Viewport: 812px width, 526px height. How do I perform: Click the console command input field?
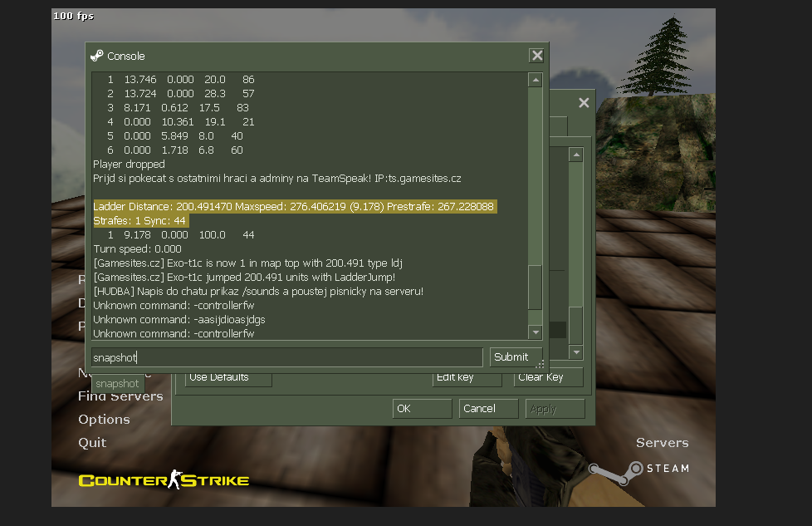[286, 357]
